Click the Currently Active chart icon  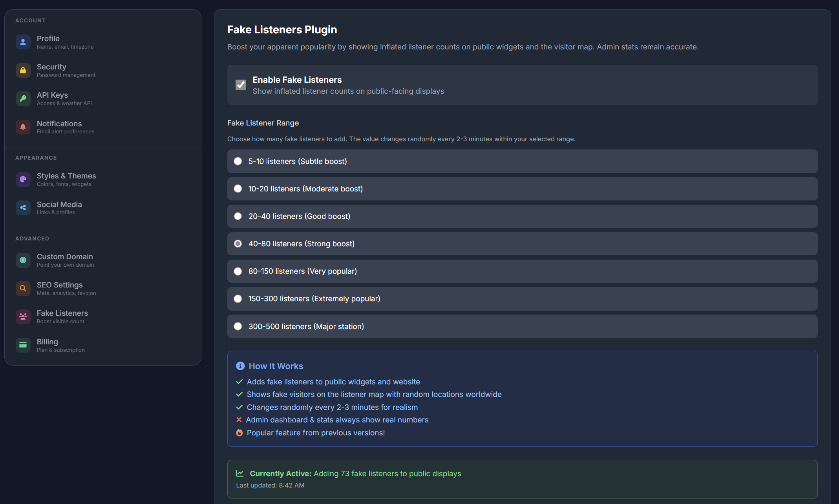(x=240, y=473)
